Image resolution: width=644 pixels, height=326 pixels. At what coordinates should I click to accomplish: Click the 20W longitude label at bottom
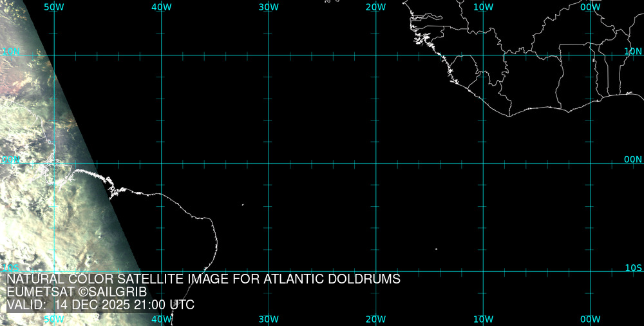pyautogui.click(x=375, y=319)
